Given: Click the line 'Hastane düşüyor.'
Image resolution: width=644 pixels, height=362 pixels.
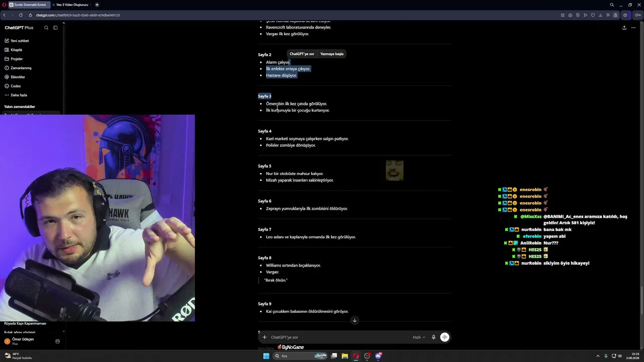Looking at the screenshot, I should point(281,75).
